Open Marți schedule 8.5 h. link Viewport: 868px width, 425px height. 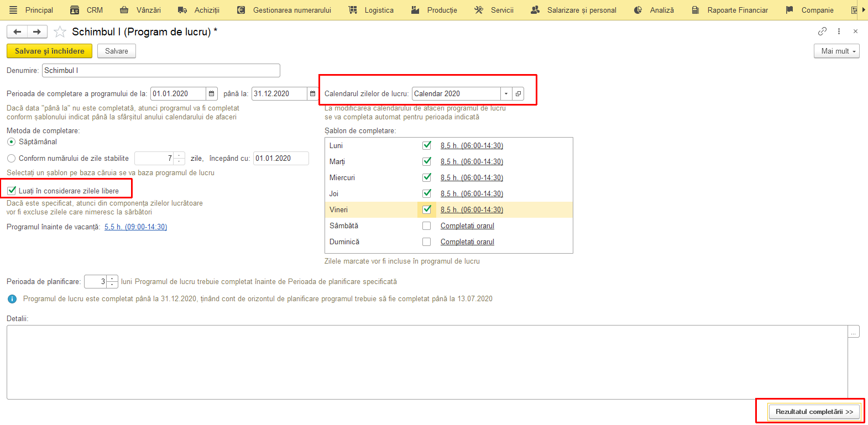[x=472, y=161]
